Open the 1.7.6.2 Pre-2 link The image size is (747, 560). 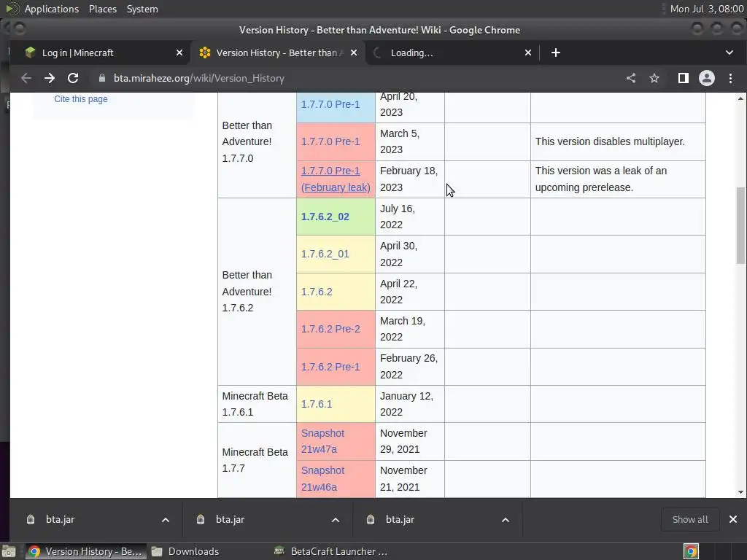click(330, 329)
